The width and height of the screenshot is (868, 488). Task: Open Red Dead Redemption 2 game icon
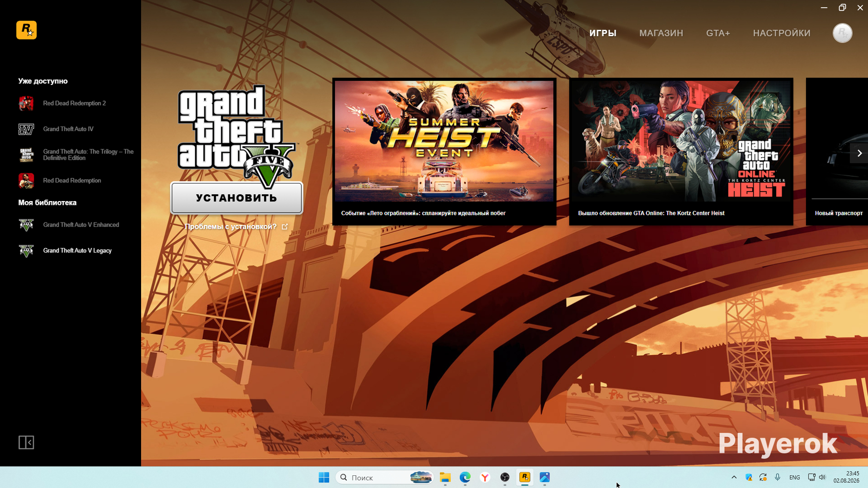[26, 103]
